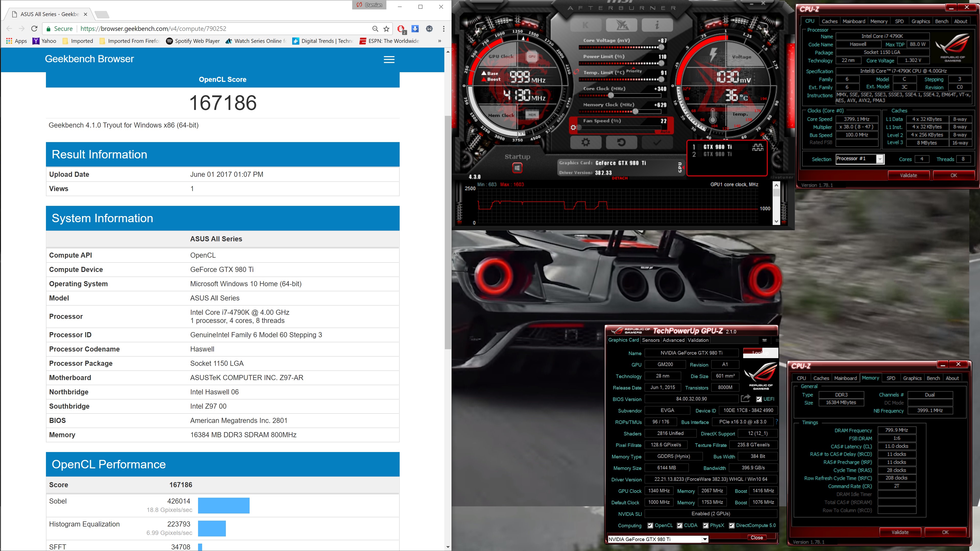The width and height of the screenshot is (980, 551).
Task: Click the red DETACH label in Afterburner
Action: [x=620, y=178]
